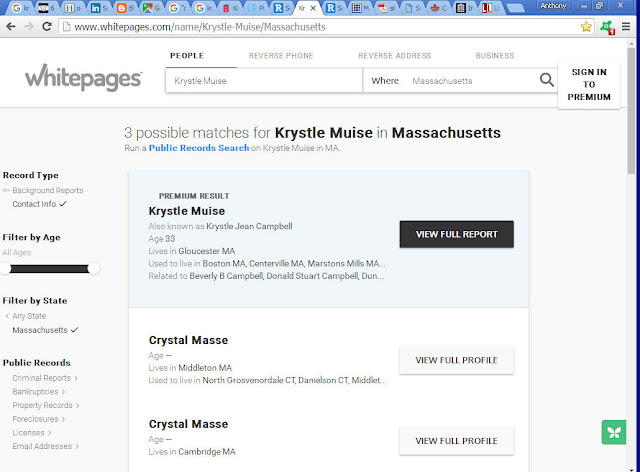Open the new tab button
640x472 pixels.
tap(515, 8)
